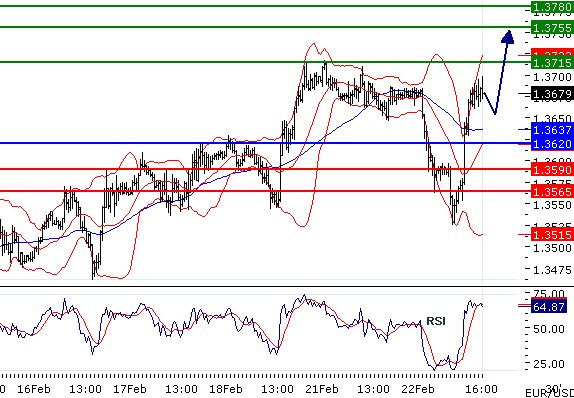Click the 1.3500 price scale value
The height and width of the screenshot is (398, 574).
[x=552, y=248]
